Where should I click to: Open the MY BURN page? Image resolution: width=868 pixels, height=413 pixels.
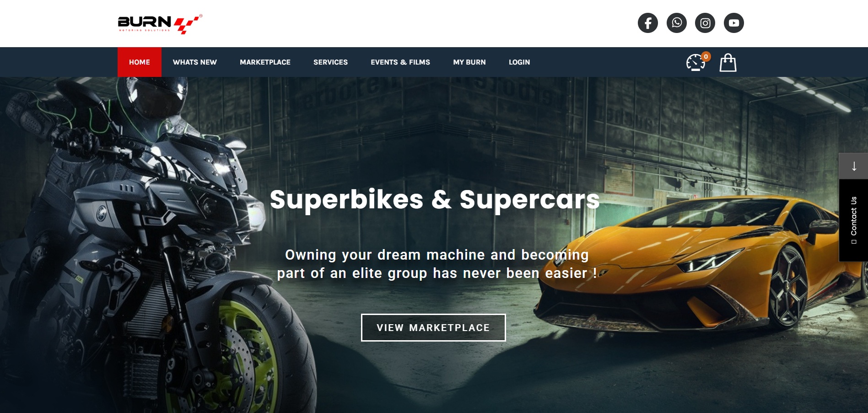(469, 62)
